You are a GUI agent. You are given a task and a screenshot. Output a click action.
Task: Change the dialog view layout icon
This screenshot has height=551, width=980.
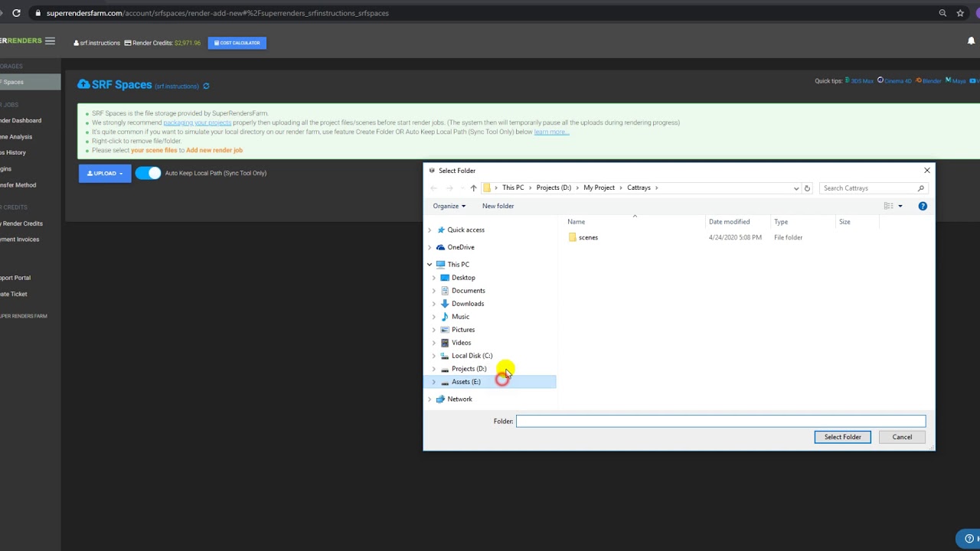pyautogui.click(x=888, y=206)
